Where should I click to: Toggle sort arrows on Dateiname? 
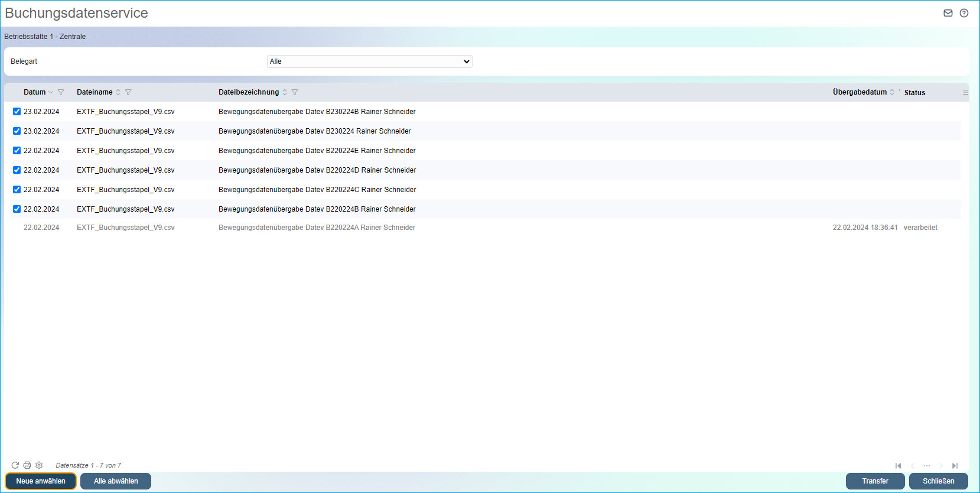coord(118,92)
